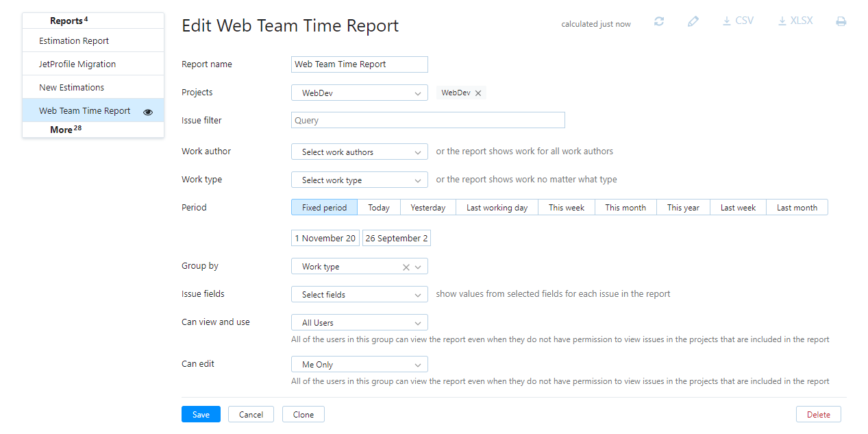
Task: Print the time report
Action: click(841, 21)
